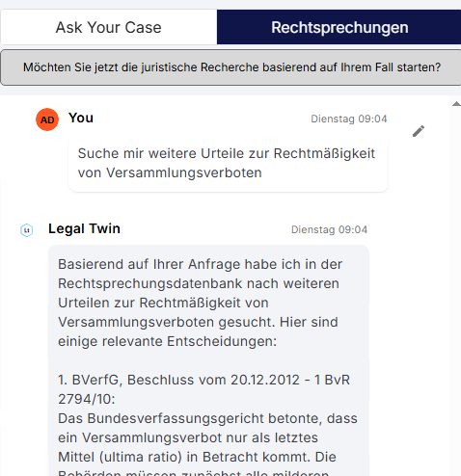Start the juristische Recherche prompt button
461x476 pixels.
[x=231, y=67]
